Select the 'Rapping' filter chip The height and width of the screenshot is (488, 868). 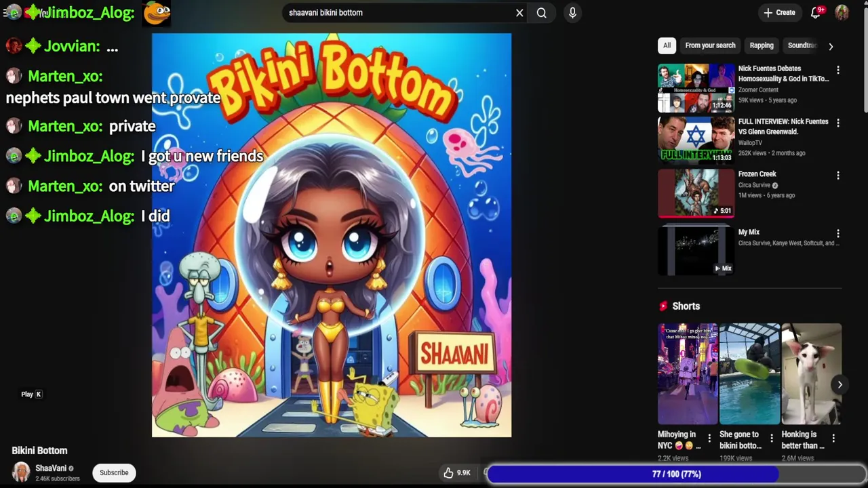(x=762, y=45)
